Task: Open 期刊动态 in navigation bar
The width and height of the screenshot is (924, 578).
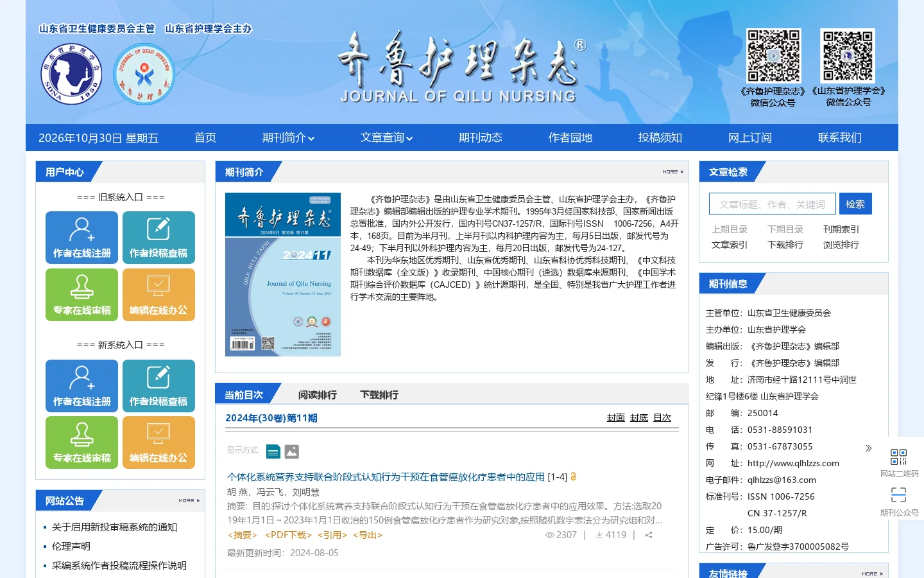Action: pyautogui.click(x=481, y=137)
